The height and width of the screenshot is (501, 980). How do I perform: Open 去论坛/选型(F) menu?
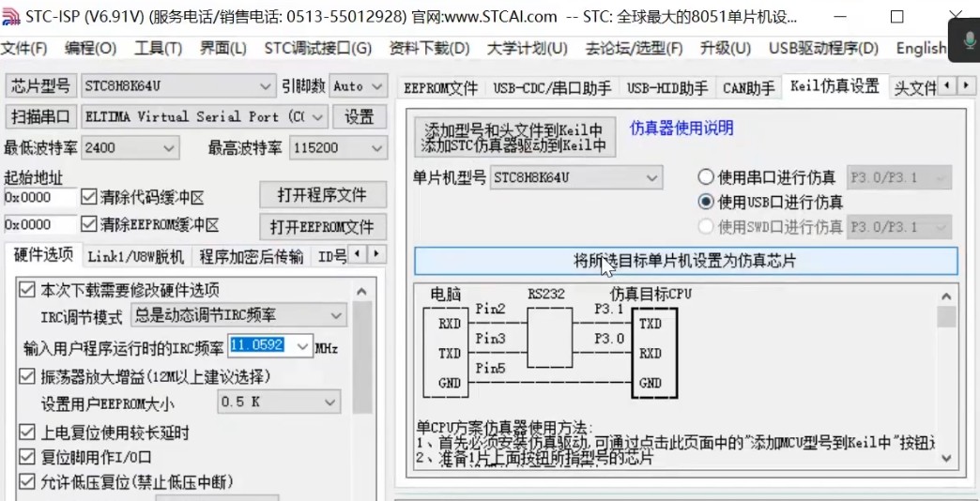[x=634, y=48]
